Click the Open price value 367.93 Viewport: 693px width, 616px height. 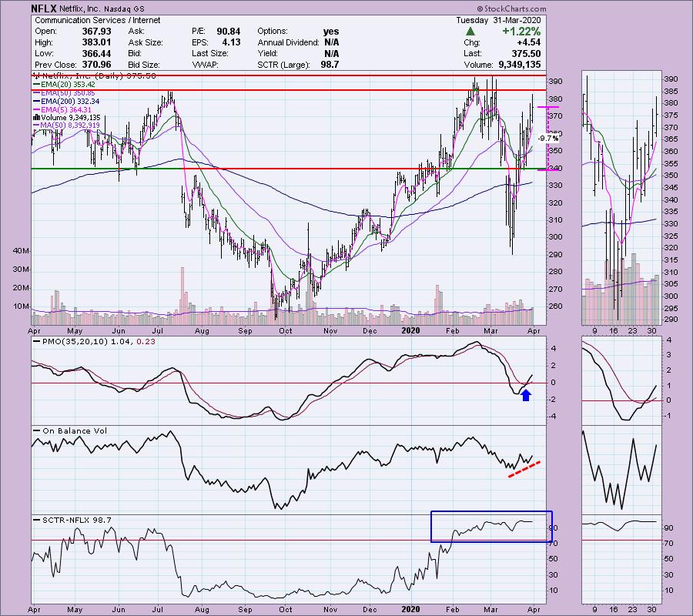pos(96,32)
